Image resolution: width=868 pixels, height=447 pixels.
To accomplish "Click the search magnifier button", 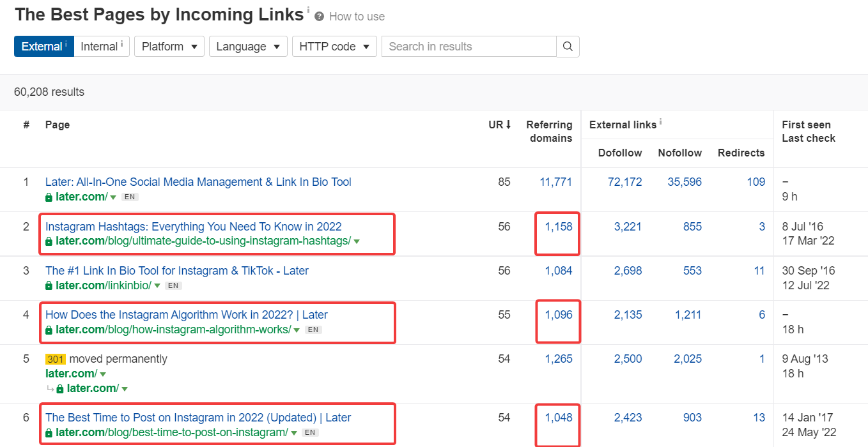I will (x=568, y=47).
